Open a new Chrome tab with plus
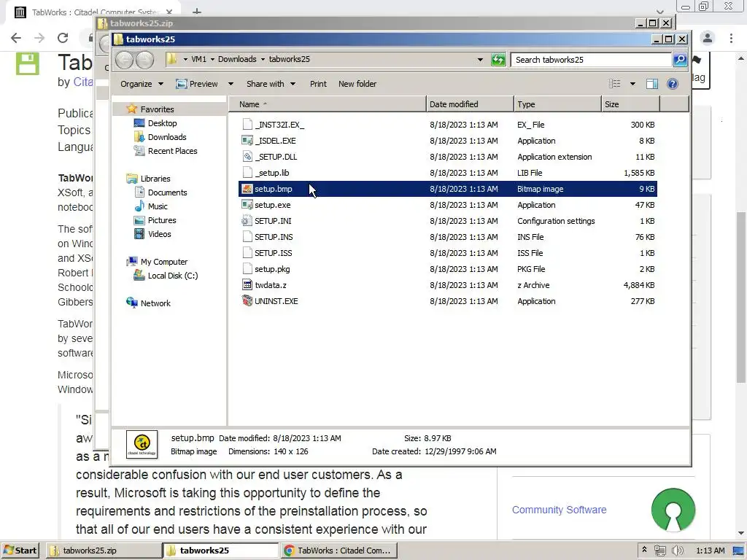The width and height of the screenshot is (747, 560). click(197, 12)
